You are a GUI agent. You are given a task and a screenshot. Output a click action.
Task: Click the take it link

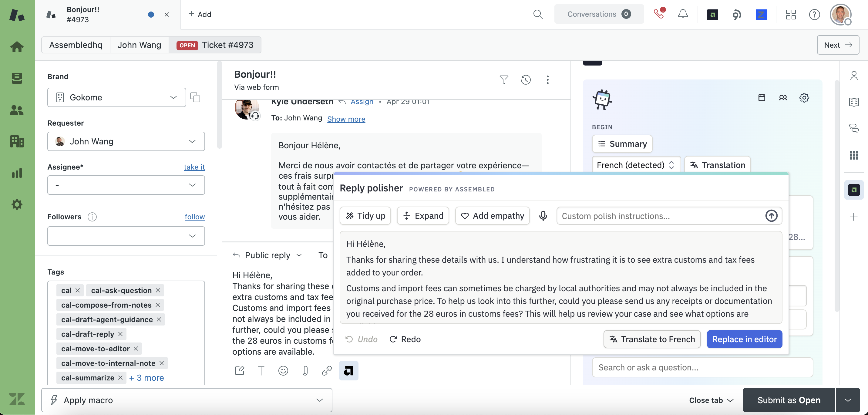tap(194, 167)
